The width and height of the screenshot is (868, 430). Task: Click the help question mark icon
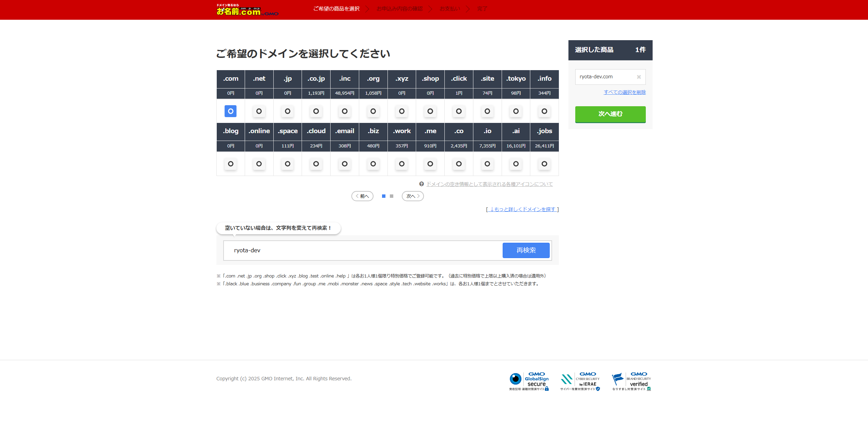422,184
